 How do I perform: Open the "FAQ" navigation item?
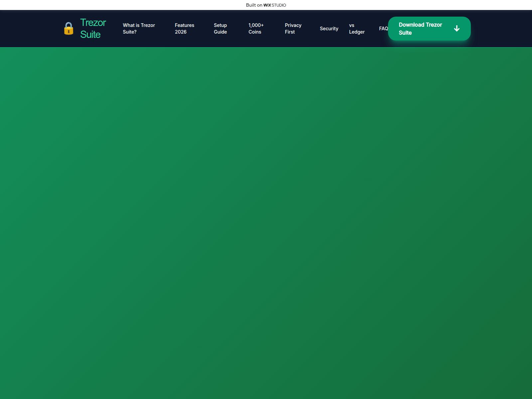(x=383, y=29)
